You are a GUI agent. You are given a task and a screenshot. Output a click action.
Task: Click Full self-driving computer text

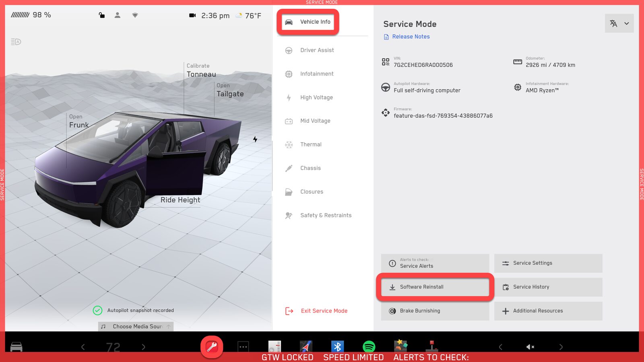click(427, 90)
